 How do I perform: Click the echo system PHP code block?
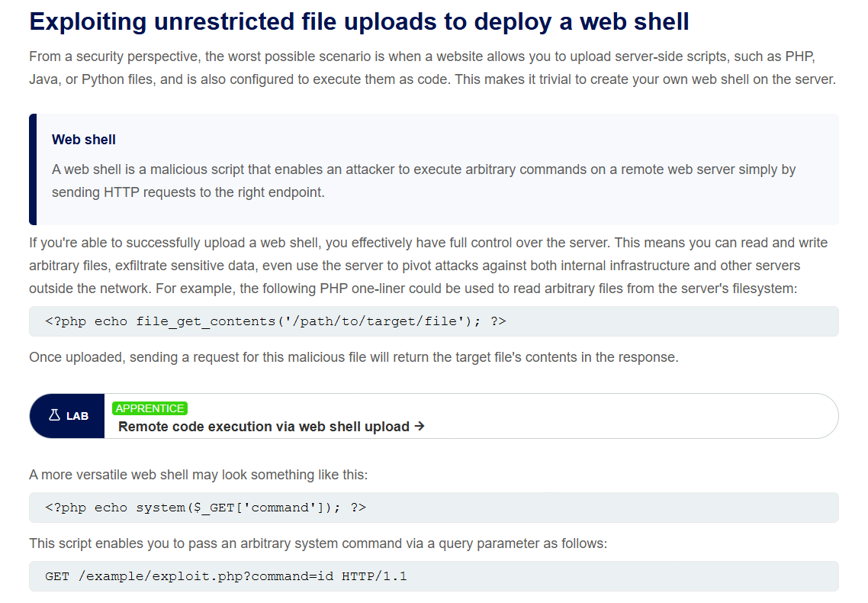click(434, 508)
